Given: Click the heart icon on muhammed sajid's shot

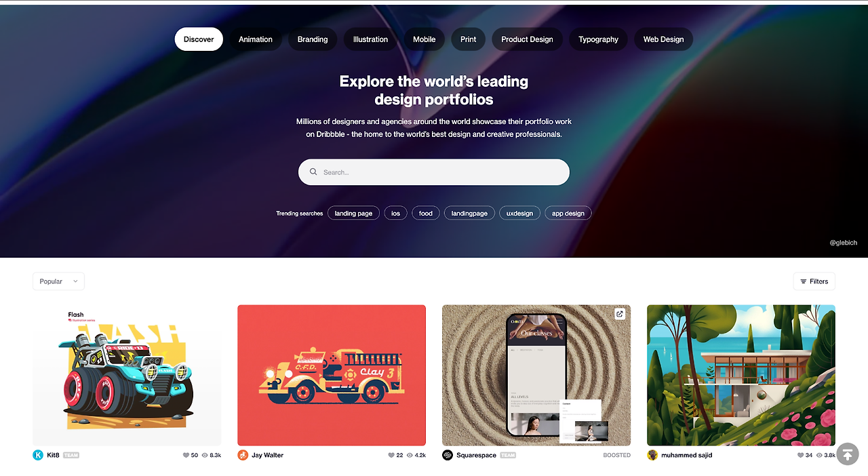Looking at the screenshot, I should tap(801, 456).
